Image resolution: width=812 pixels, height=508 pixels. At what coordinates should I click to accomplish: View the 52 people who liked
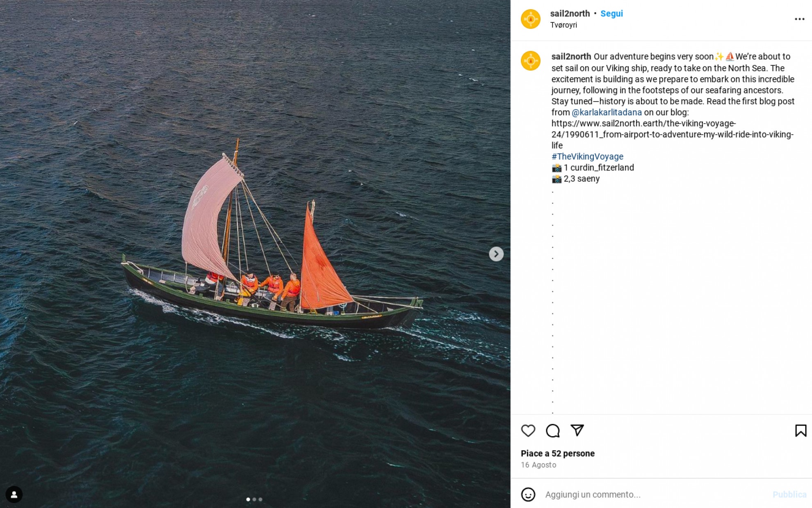point(558,453)
